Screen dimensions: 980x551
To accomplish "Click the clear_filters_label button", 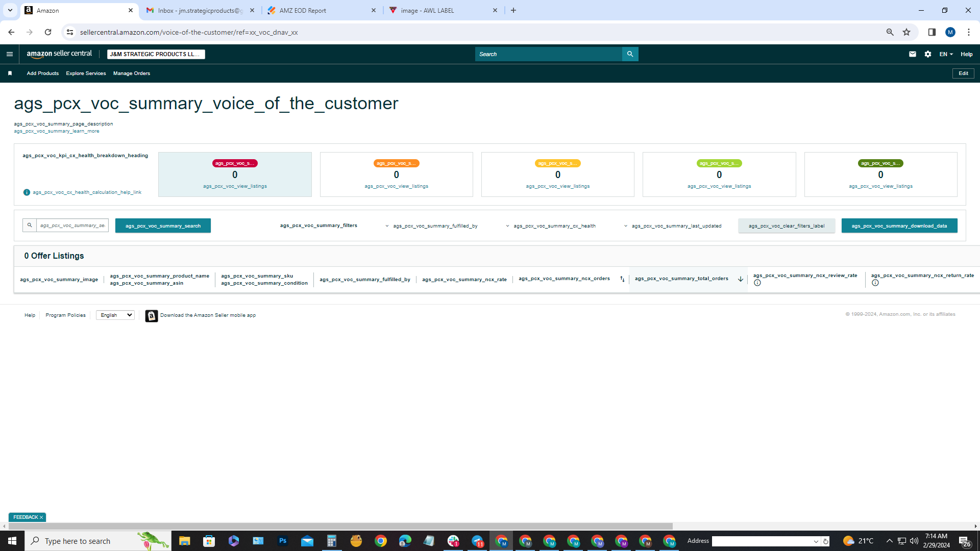I will [787, 226].
